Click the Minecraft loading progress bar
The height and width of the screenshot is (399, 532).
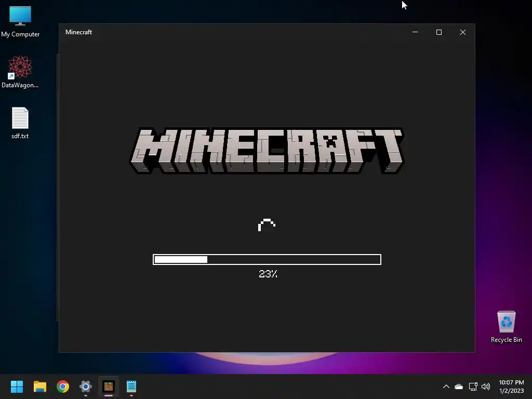[267, 260]
